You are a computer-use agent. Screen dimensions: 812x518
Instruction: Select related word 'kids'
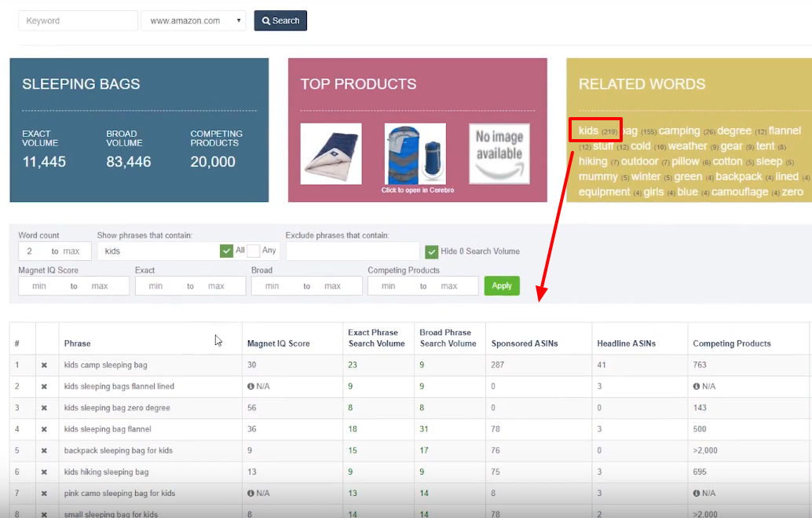pos(588,130)
